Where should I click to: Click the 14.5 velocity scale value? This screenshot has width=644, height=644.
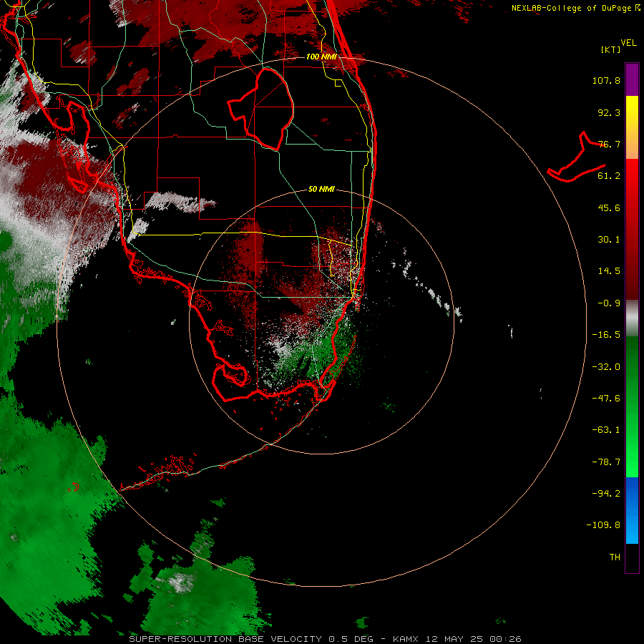coord(609,271)
